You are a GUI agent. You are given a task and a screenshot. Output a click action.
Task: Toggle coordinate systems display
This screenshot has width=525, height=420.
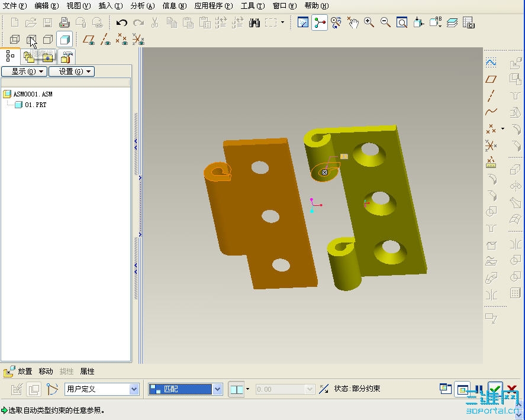click(x=139, y=40)
